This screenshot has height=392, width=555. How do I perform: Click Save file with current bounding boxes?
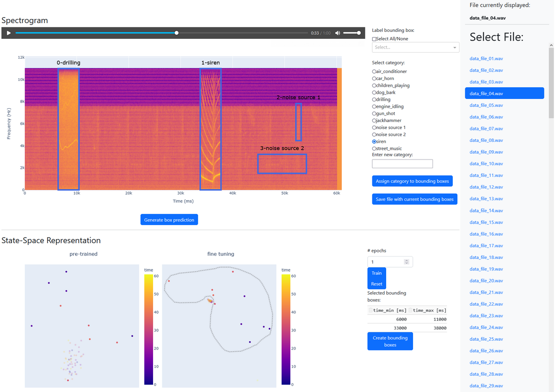pos(414,199)
